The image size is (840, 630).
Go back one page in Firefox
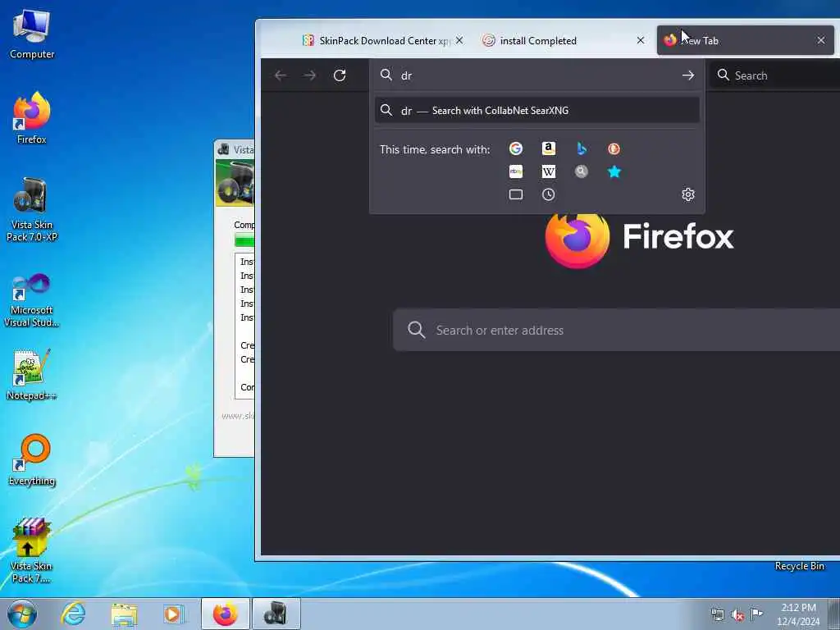[281, 75]
